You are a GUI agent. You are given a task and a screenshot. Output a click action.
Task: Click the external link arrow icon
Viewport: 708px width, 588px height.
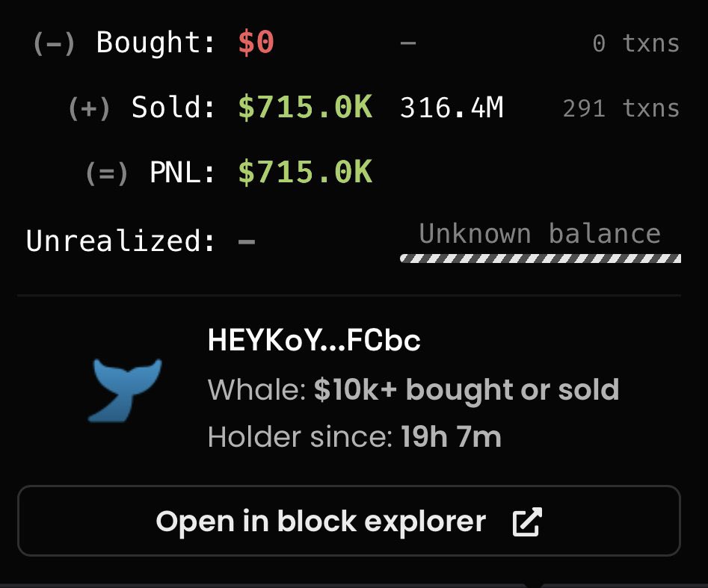pos(527,522)
